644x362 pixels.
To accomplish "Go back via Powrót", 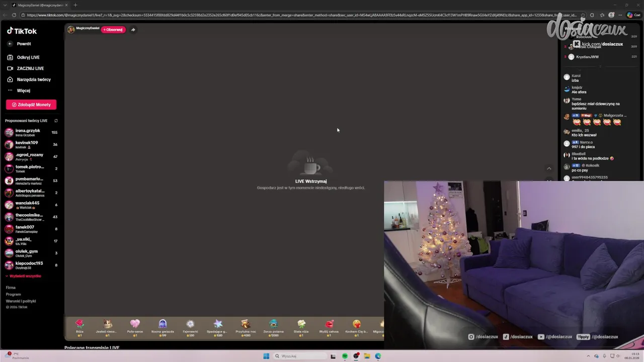I will click(20, 44).
